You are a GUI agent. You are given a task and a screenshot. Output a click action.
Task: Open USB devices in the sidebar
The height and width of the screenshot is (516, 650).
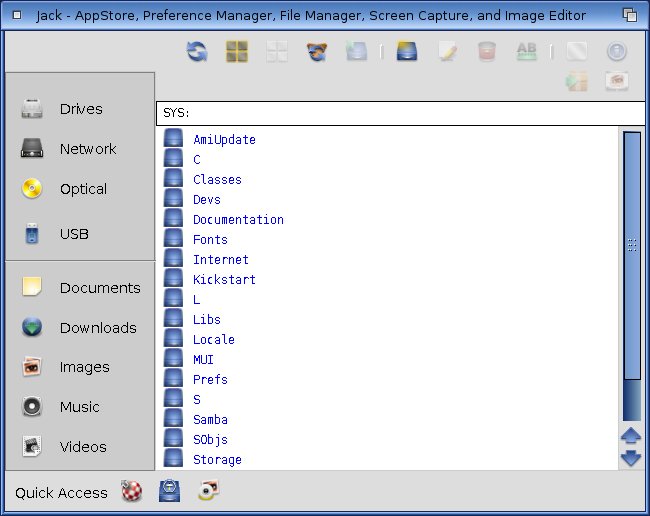(55, 234)
